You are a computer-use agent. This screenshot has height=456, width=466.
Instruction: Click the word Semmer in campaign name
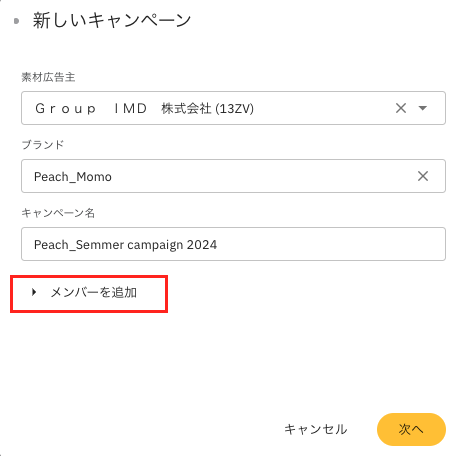(100, 245)
